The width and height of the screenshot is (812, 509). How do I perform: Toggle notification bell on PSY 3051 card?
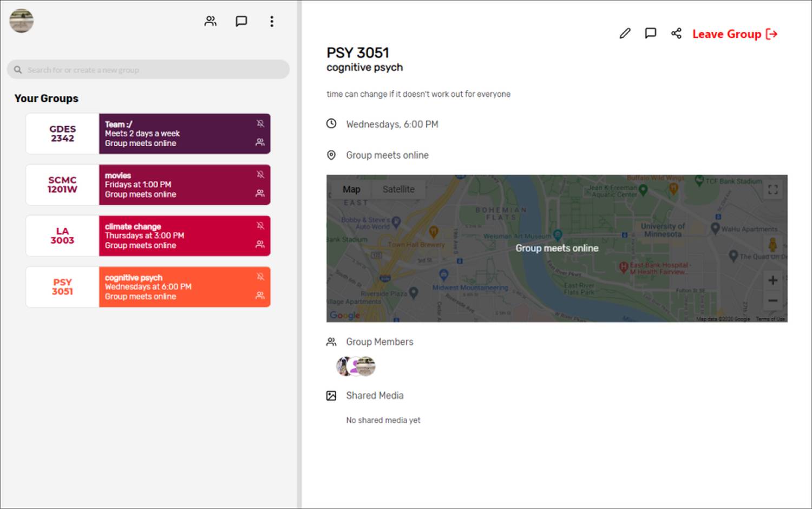tap(260, 277)
